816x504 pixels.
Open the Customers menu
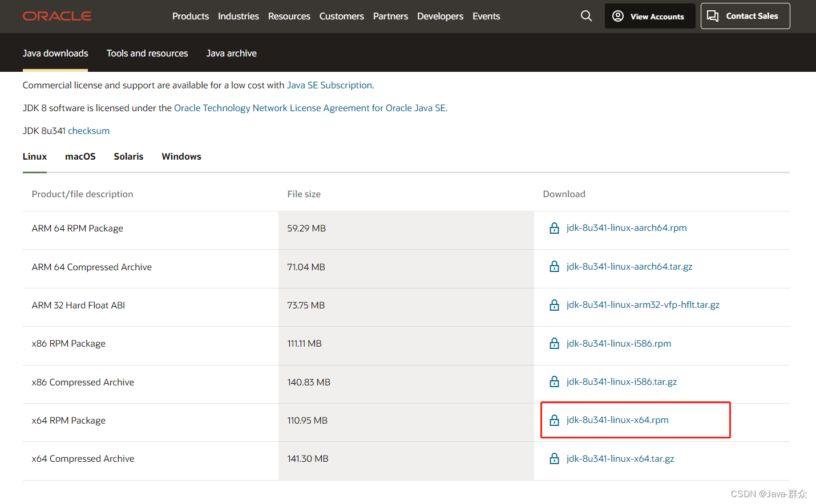click(342, 16)
